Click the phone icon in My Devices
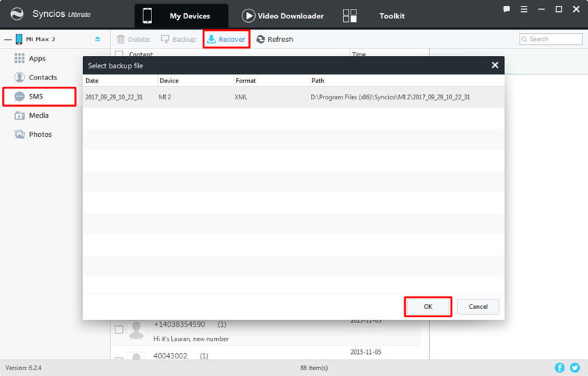This screenshot has width=588, height=376. pyautogui.click(x=148, y=15)
